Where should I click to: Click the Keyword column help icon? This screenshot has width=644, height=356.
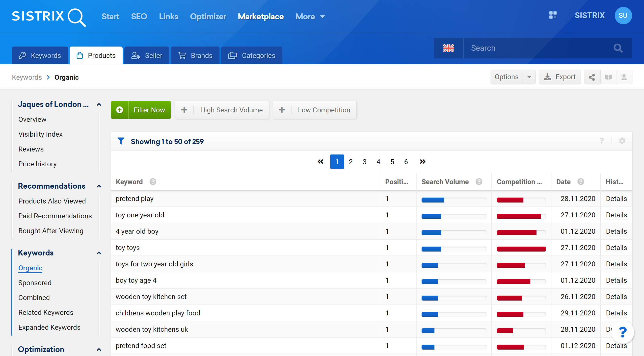pos(153,182)
